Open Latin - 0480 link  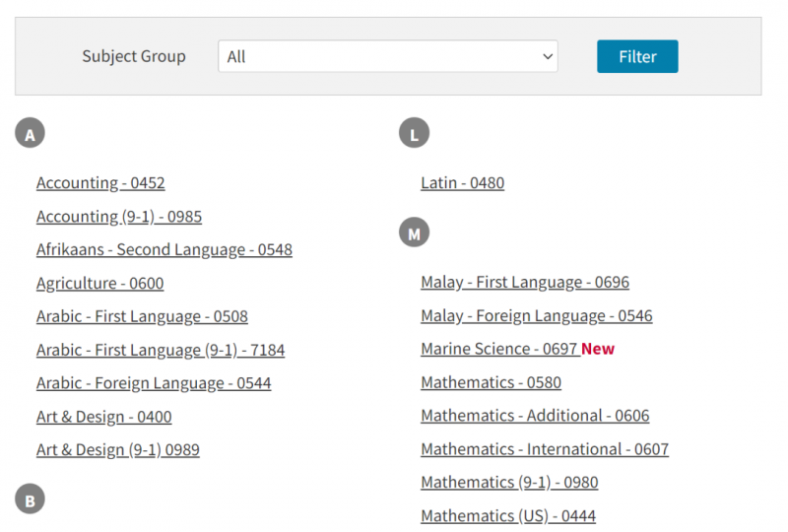tap(462, 183)
